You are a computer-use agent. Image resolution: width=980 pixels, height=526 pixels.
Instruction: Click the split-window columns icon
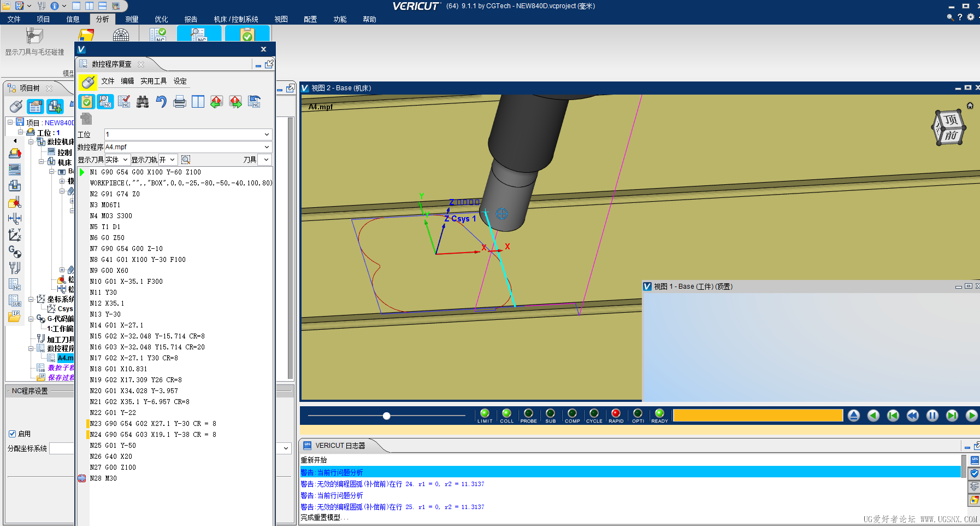198,102
